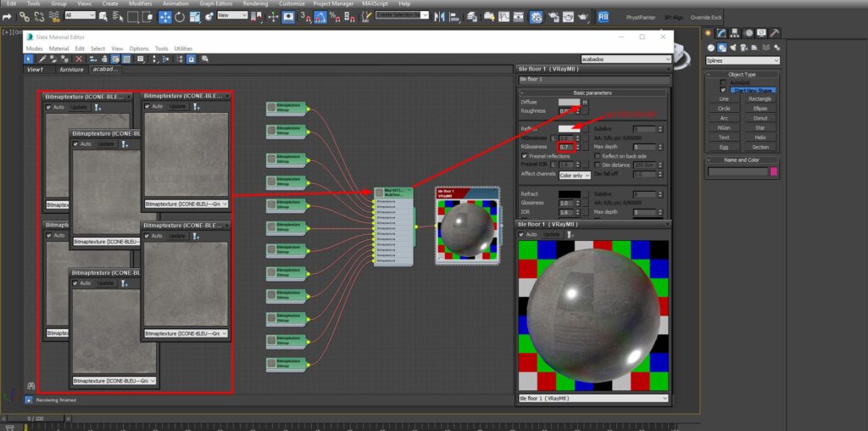Click the Slate editor Select Tool arrow
This screenshot has height=431, width=868.
pyautogui.click(x=30, y=59)
